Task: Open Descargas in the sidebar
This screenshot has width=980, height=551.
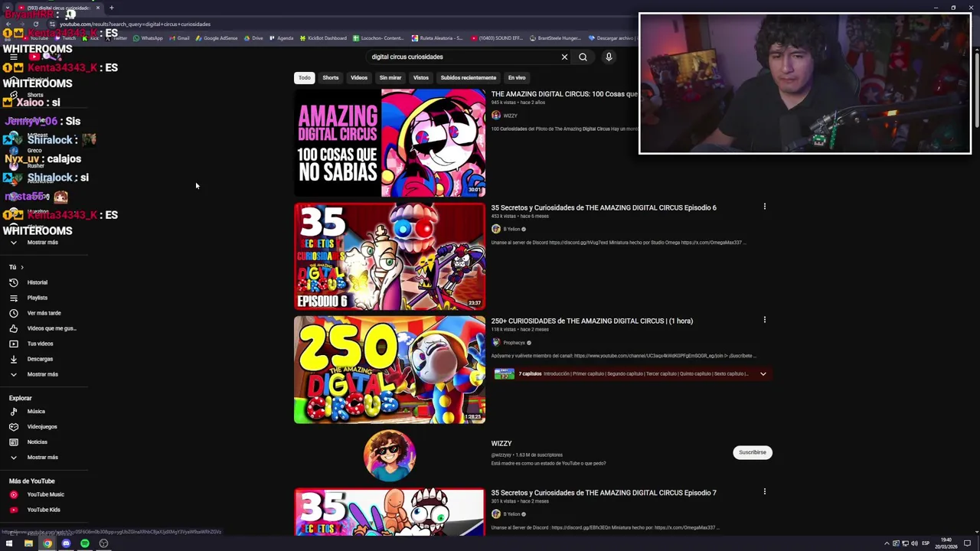Action: pos(40,359)
